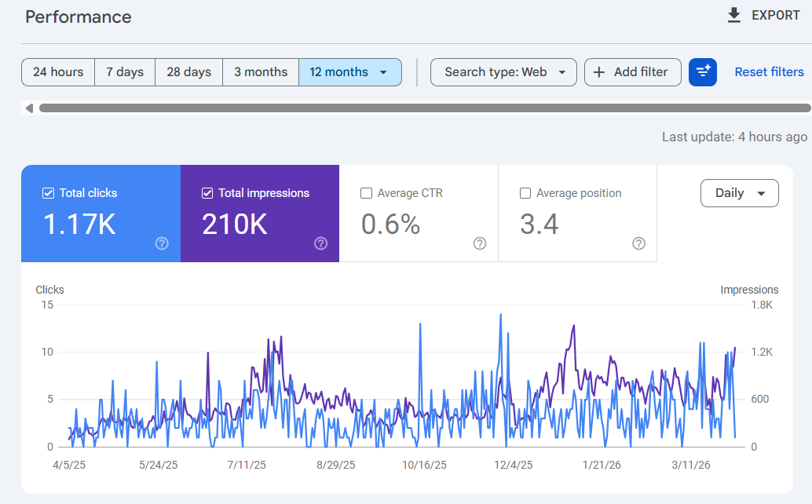Switch to the 3 months range
Image resolution: width=812 pixels, height=504 pixels.
tap(261, 72)
